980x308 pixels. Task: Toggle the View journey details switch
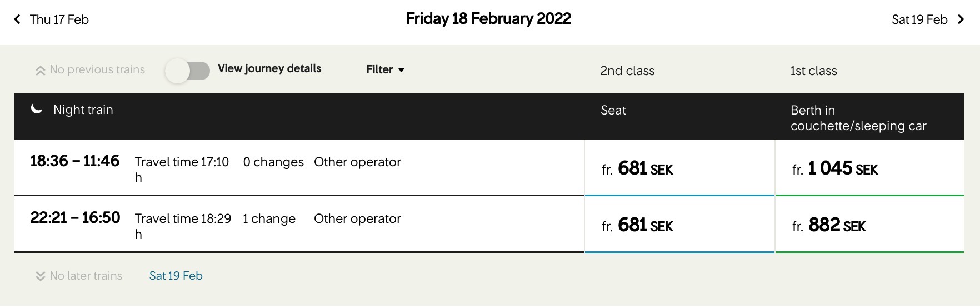(188, 71)
